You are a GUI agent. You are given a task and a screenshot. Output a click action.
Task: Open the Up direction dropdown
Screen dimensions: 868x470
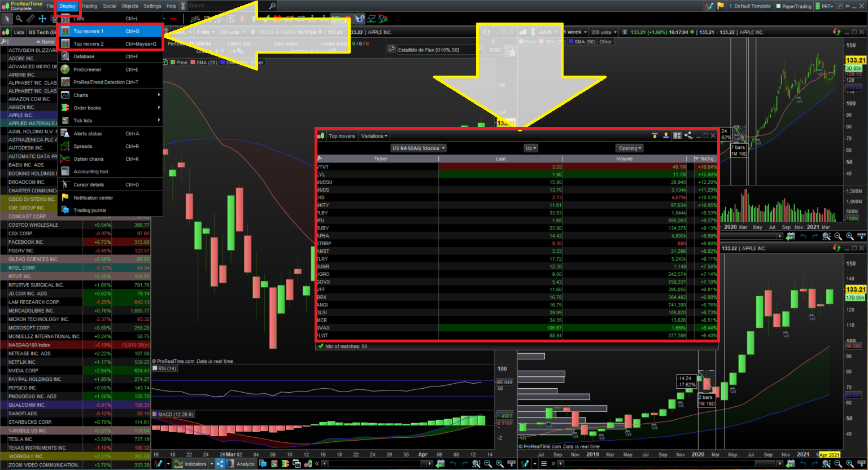pos(531,148)
